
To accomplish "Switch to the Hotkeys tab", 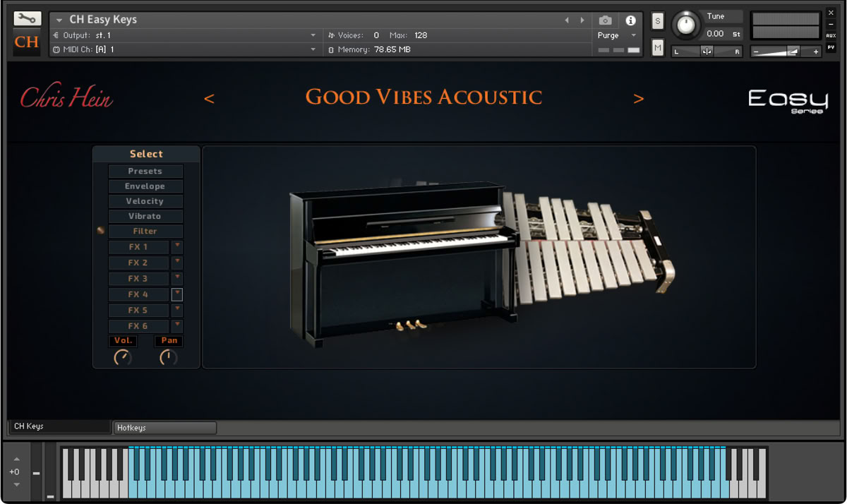I will click(164, 428).
